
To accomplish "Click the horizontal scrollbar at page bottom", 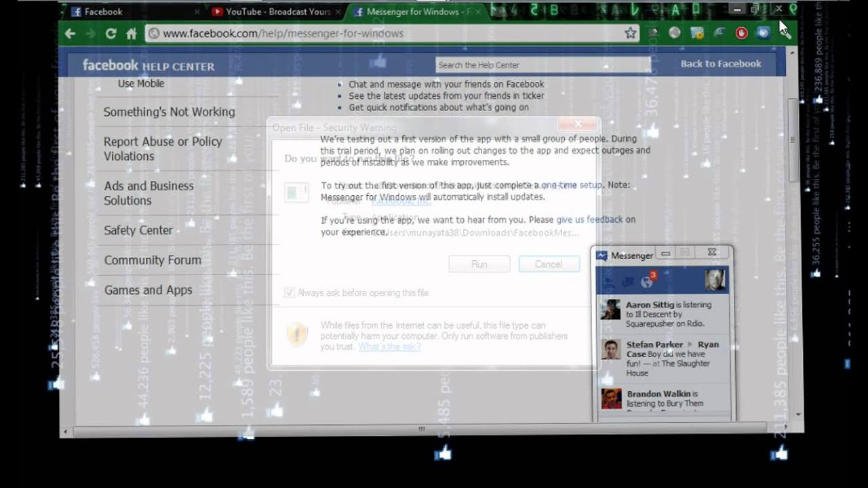I will pos(420,429).
